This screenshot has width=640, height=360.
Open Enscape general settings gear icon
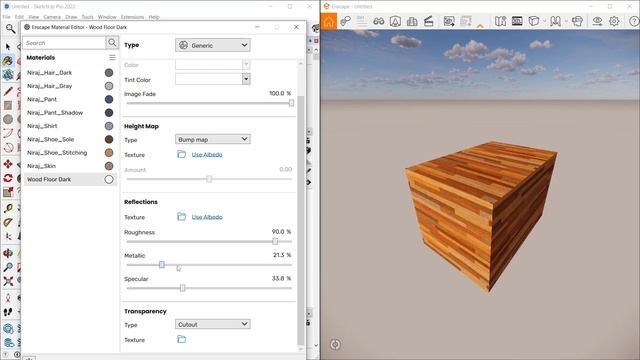coord(614,21)
